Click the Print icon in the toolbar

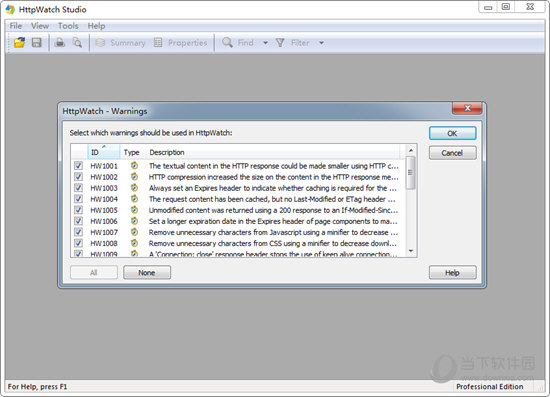[x=60, y=43]
